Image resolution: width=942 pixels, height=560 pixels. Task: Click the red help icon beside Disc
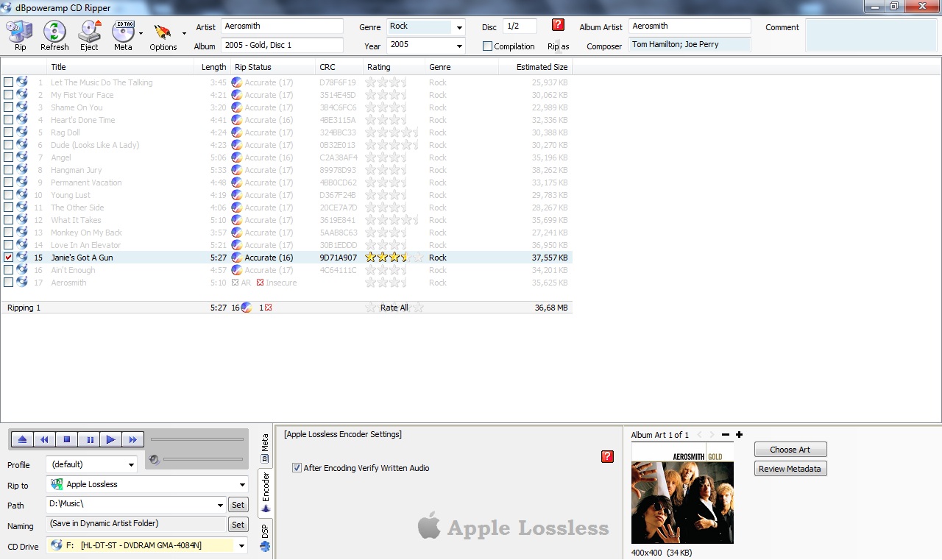point(558,25)
